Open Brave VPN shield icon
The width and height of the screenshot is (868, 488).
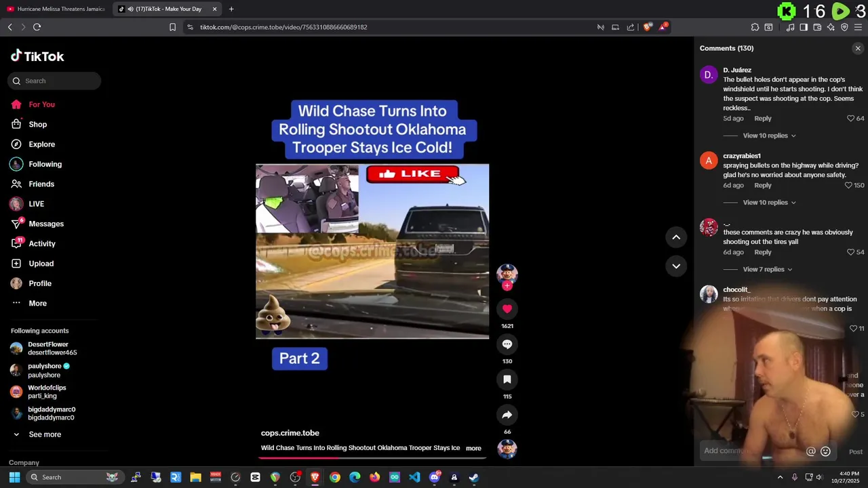844,27
